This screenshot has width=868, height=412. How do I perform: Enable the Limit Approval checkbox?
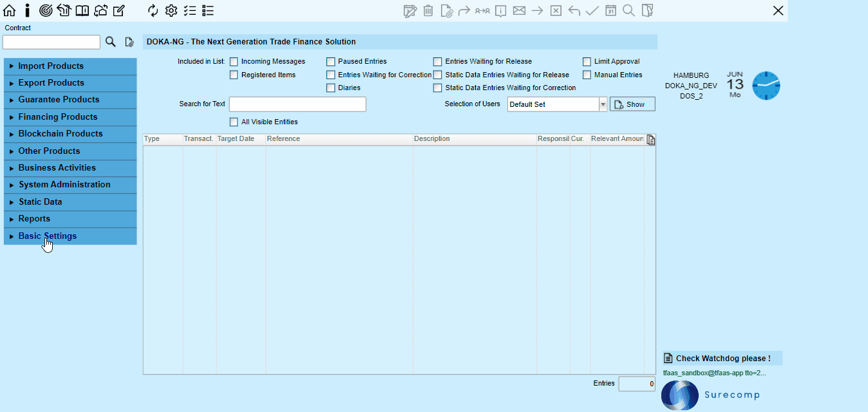pyautogui.click(x=587, y=62)
